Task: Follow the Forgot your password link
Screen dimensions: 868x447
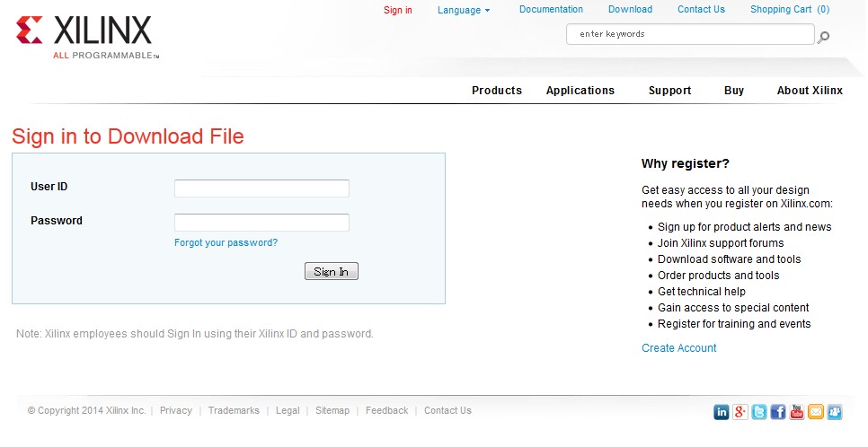Action: pos(226,242)
